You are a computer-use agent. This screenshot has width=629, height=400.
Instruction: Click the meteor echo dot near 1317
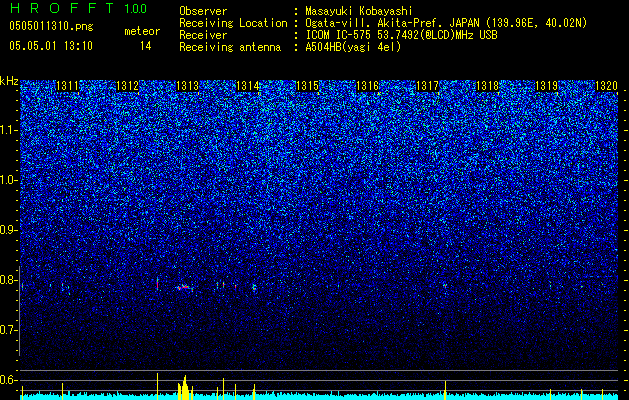(445, 286)
